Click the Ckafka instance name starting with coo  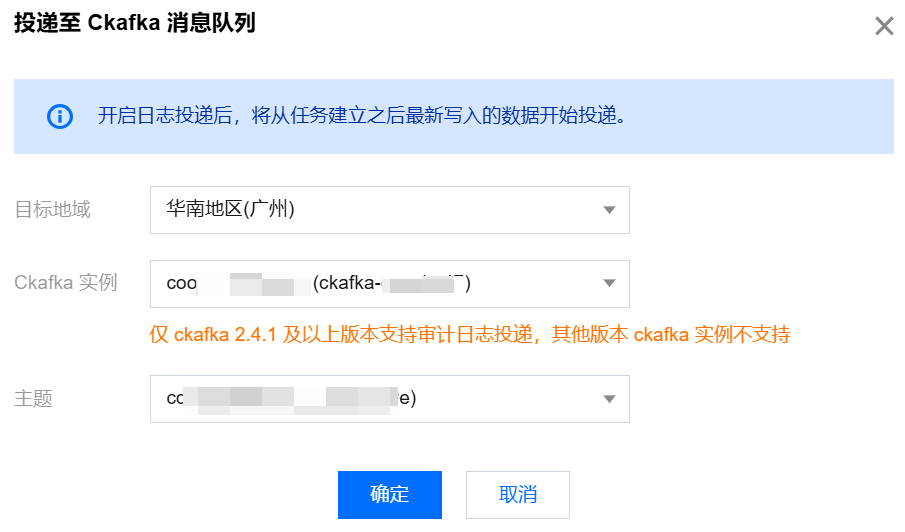pyautogui.click(x=182, y=284)
